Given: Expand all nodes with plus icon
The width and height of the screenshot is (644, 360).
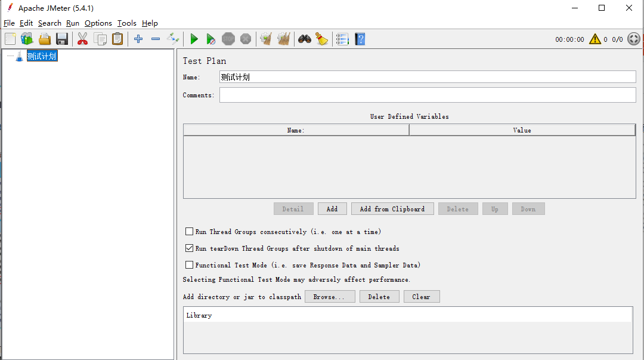Looking at the screenshot, I should point(138,39).
